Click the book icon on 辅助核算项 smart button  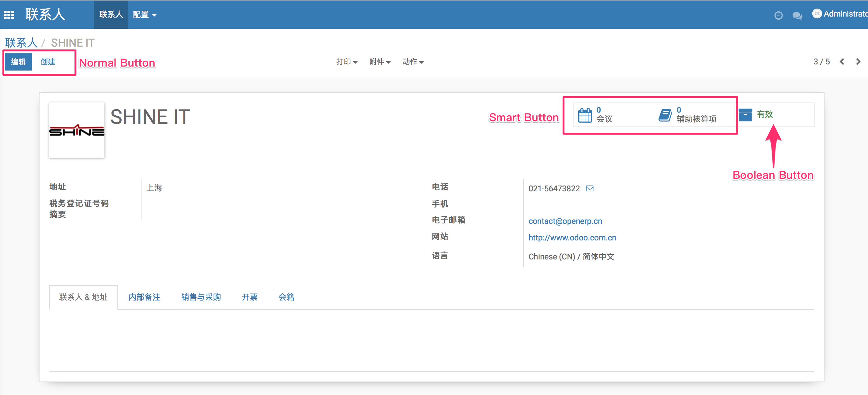pyautogui.click(x=666, y=115)
